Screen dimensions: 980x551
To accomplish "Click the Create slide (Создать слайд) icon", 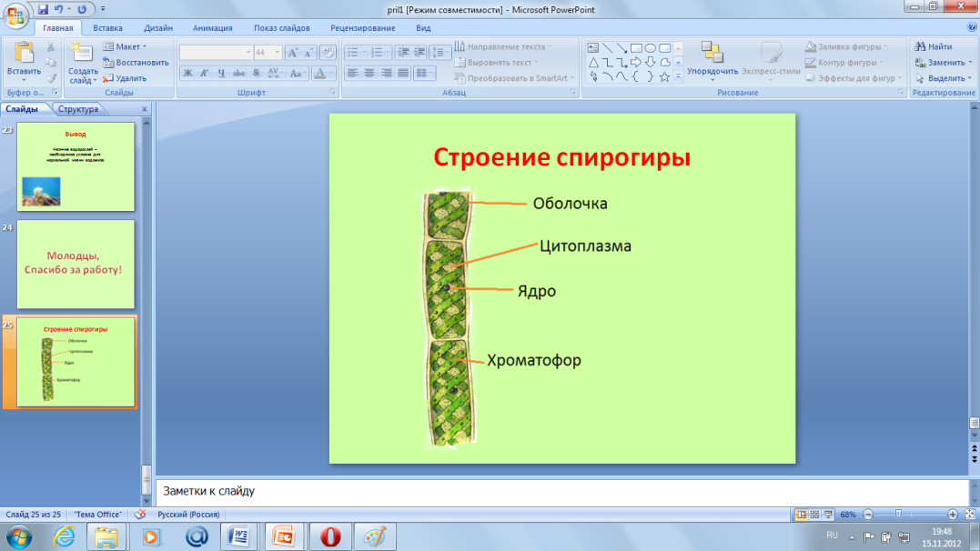I will 82,55.
